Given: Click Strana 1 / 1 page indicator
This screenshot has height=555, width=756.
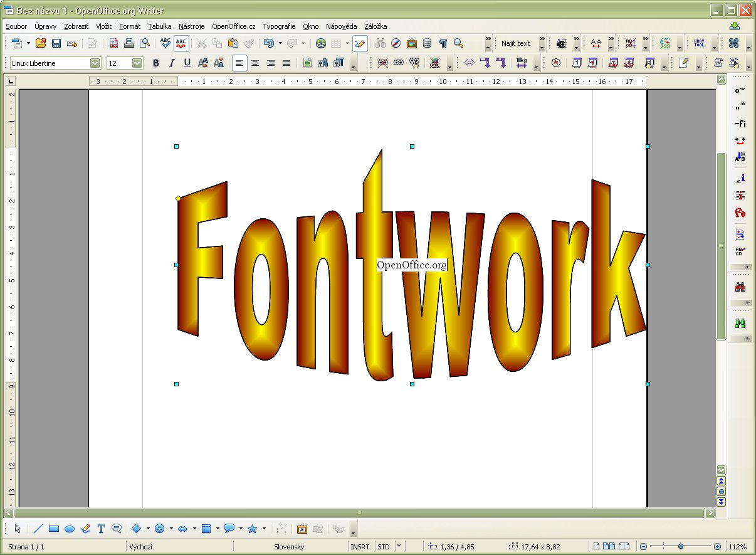Looking at the screenshot, I should click(x=26, y=547).
